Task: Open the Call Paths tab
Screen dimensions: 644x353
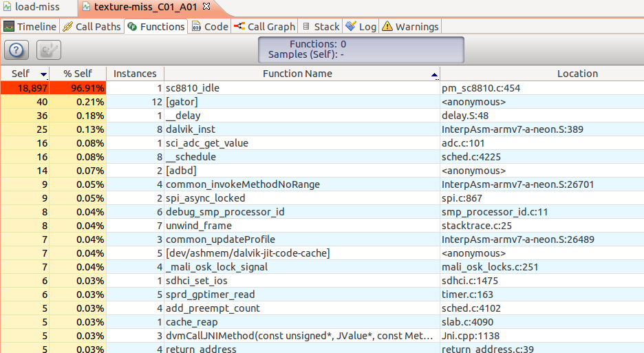Action: click(x=92, y=27)
